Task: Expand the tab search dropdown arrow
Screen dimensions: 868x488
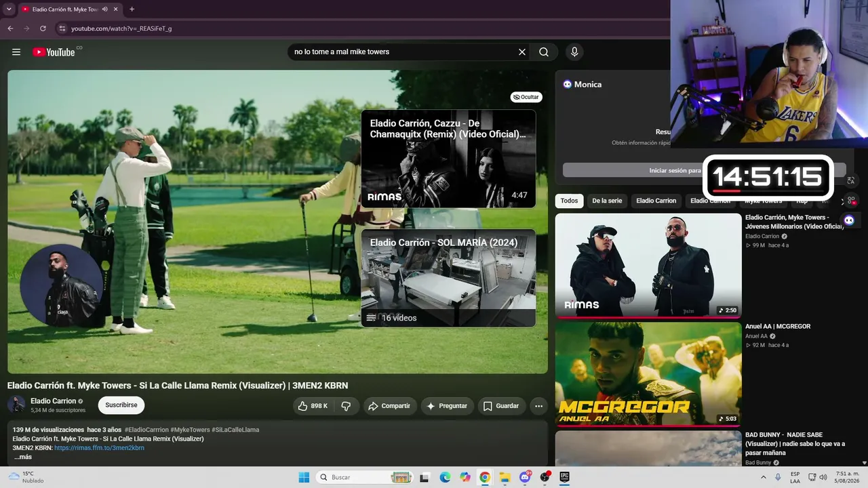Action: coord(9,9)
